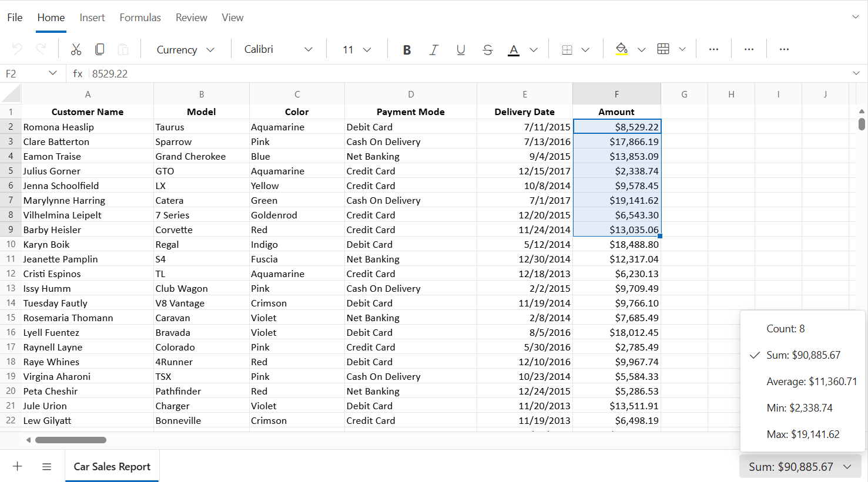
Task: Click the Borders grid icon
Action: point(663,49)
